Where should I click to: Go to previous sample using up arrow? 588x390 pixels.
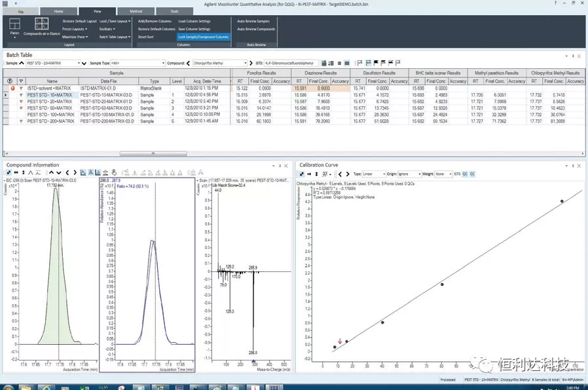(x=21, y=63)
